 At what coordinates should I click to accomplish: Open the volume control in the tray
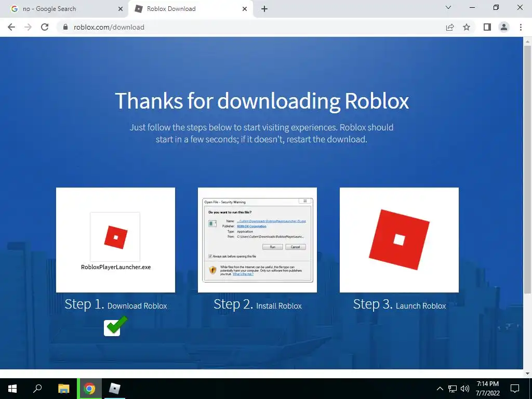[x=465, y=389]
